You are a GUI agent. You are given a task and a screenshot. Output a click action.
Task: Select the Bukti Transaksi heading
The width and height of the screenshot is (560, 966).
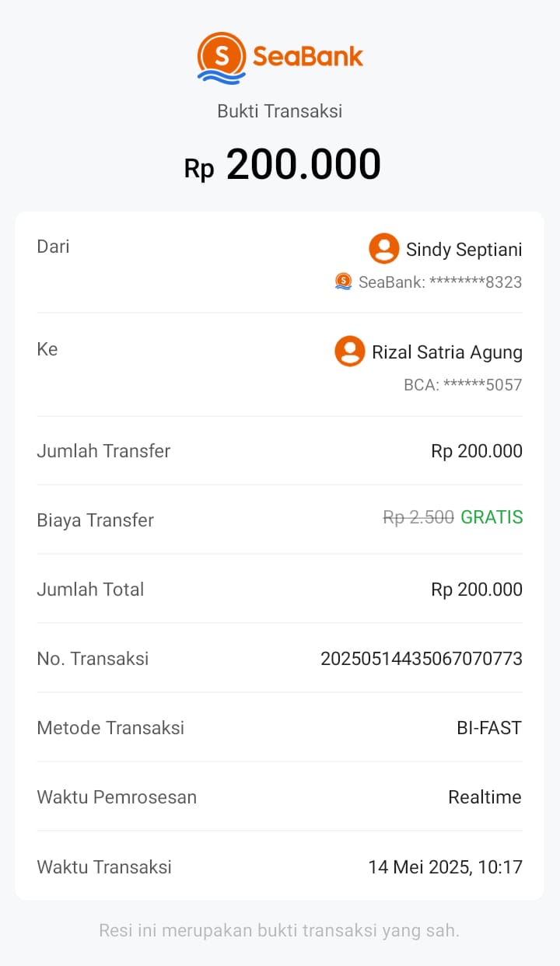tap(280, 111)
